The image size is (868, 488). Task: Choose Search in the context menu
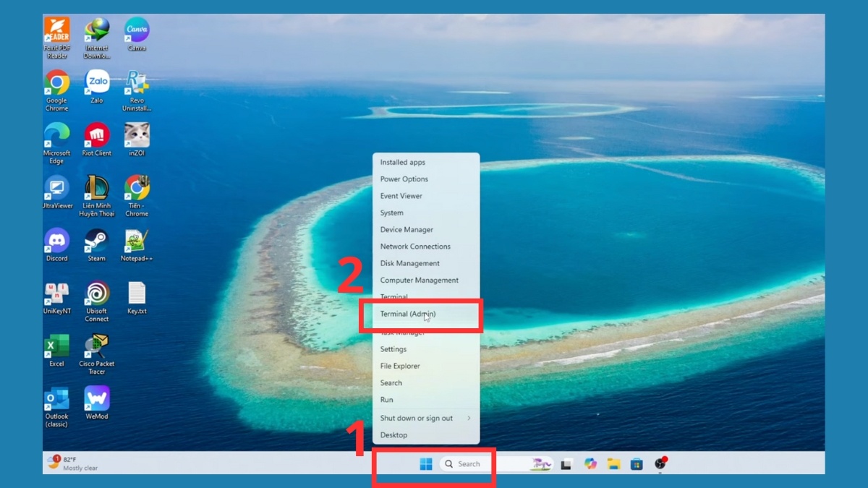(426, 383)
